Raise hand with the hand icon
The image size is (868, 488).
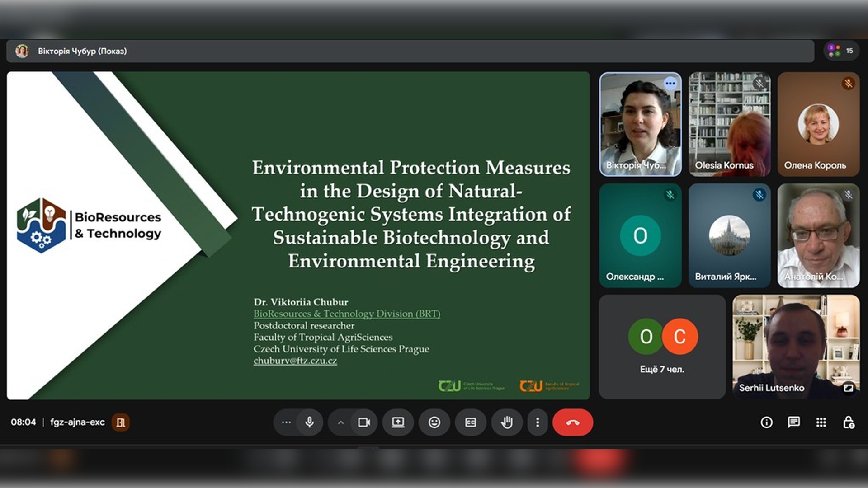click(507, 422)
